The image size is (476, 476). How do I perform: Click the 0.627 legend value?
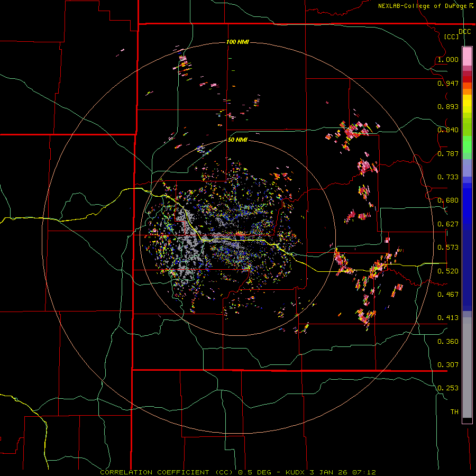(x=448, y=224)
